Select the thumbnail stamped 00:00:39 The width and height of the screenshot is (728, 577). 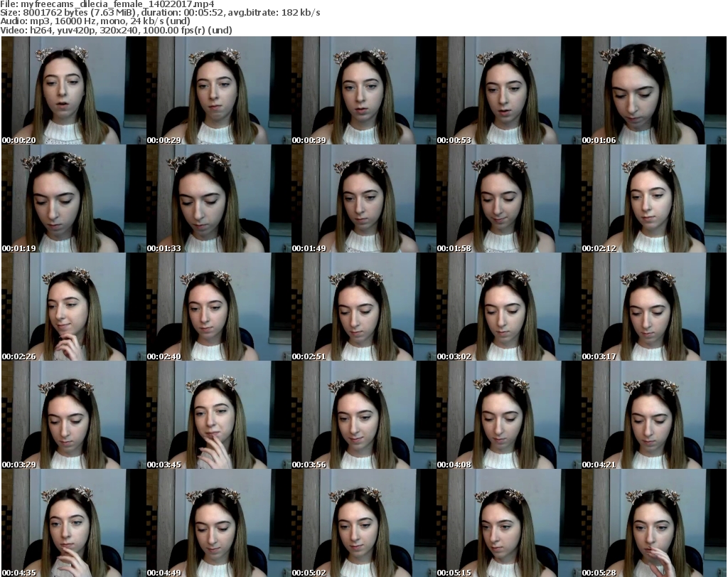pos(363,90)
